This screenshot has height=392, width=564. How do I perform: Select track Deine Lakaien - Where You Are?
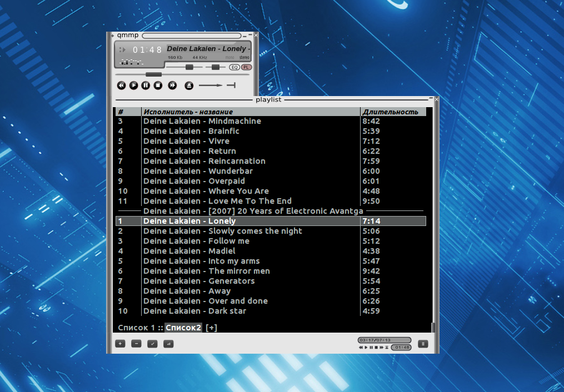[x=271, y=191]
